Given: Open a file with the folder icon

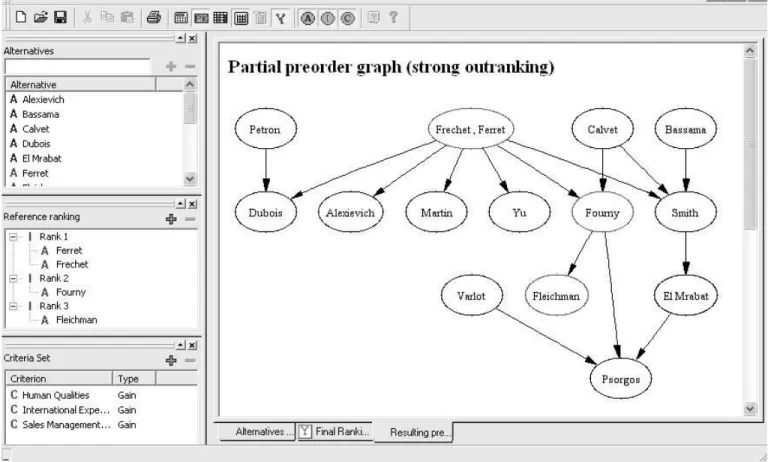Looking at the screenshot, I should coord(40,18).
